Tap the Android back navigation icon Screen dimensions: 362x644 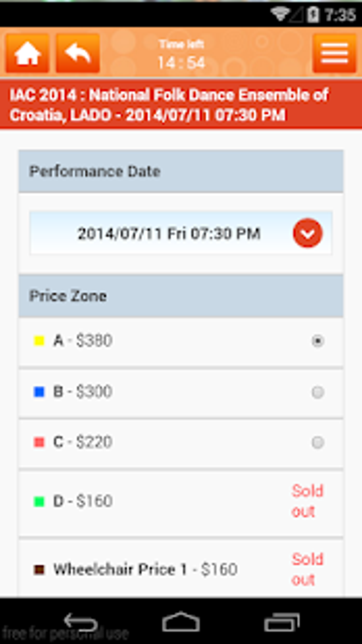tap(80, 622)
